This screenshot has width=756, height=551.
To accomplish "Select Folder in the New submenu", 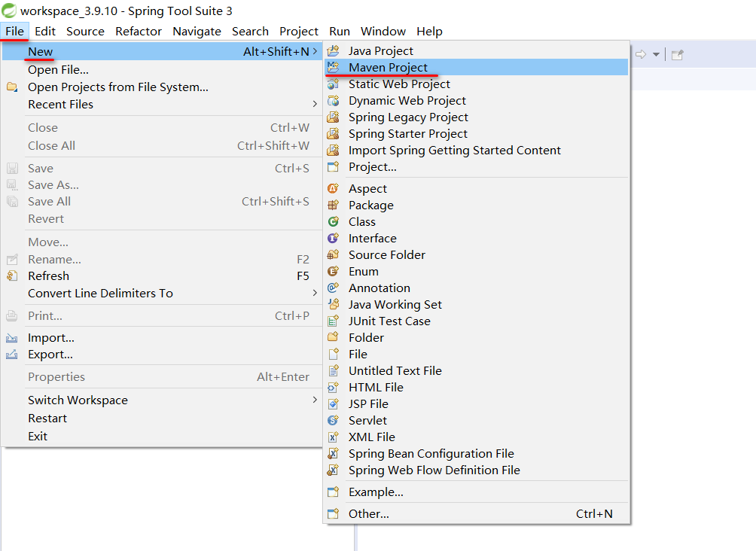I will [476, 337].
